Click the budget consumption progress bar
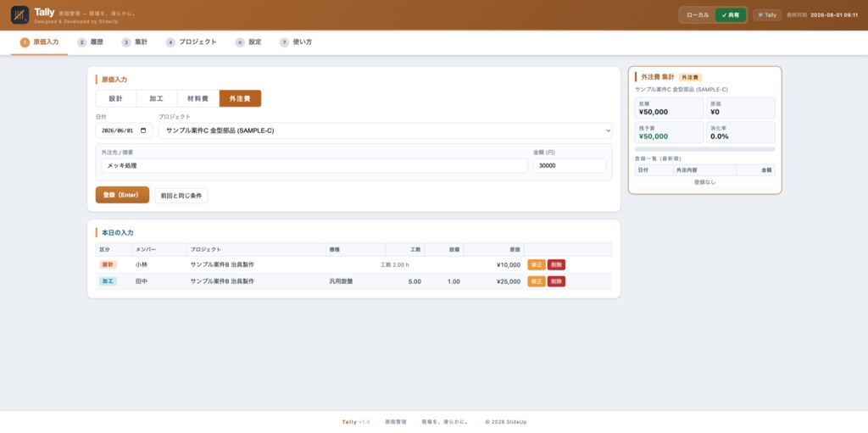This screenshot has height=433, width=868. (x=704, y=149)
